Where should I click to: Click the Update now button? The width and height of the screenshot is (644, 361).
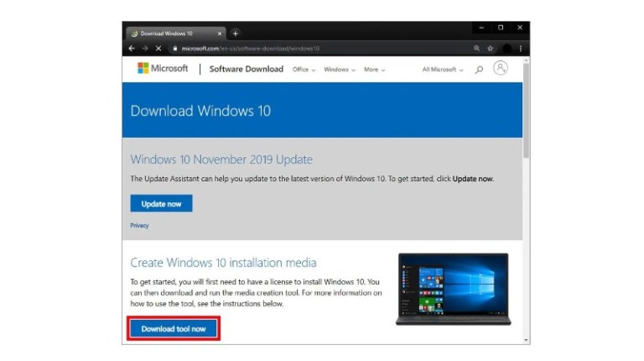(x=161, y=203)
